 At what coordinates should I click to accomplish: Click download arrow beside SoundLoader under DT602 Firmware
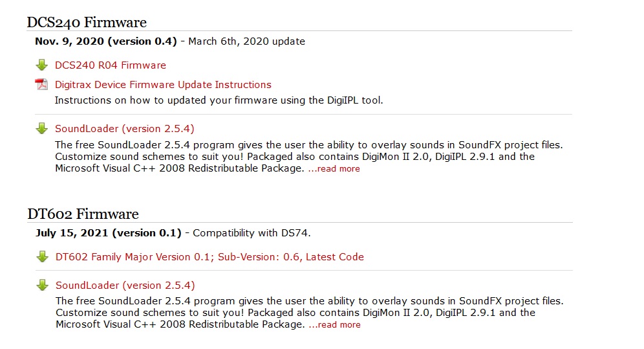click(43, 285)
